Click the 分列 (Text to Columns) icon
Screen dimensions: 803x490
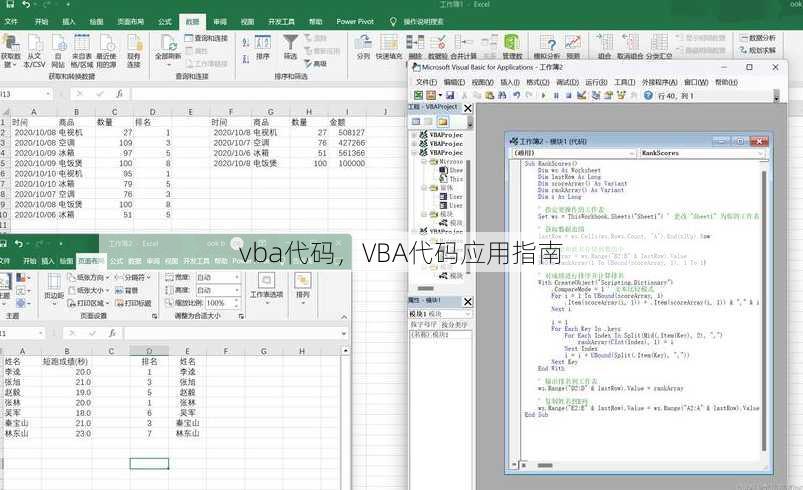[x=363, y=48]
